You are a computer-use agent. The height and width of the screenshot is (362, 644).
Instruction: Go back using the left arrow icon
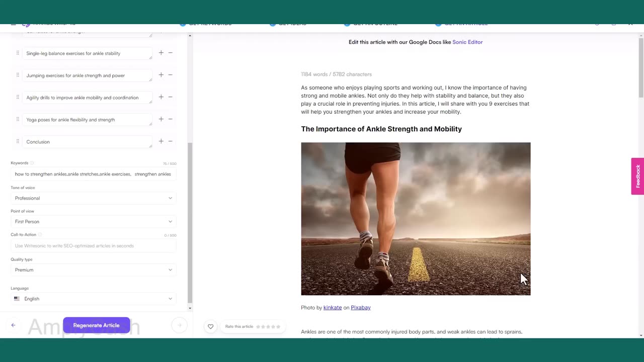[x=14, y=325]
